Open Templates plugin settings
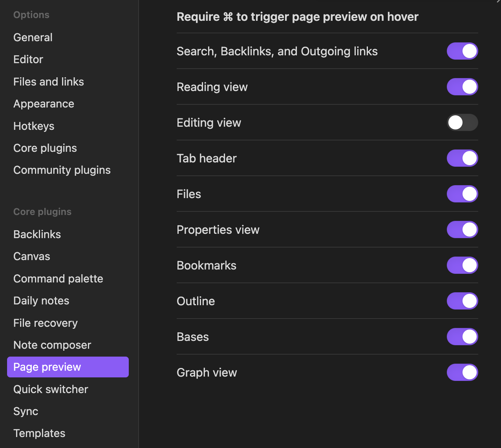 click(x=39, y=433)
